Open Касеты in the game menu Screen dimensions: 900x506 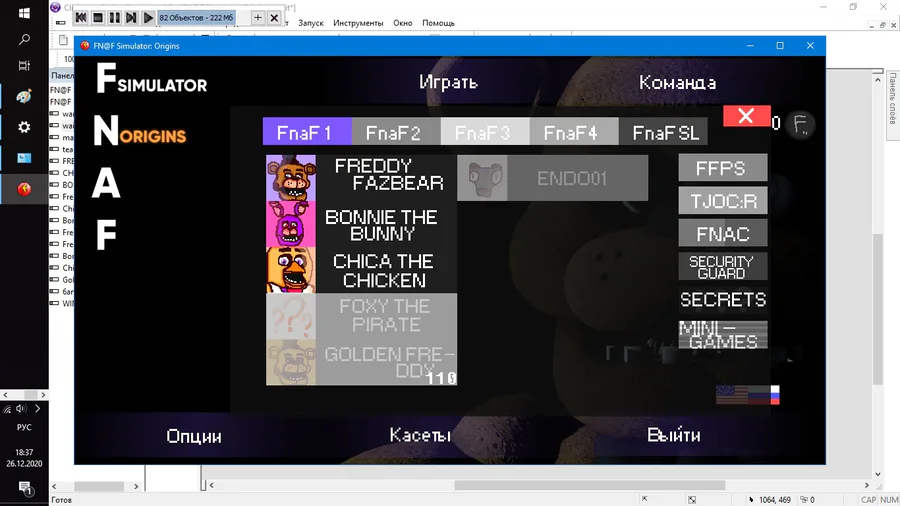tap(420, 435)
